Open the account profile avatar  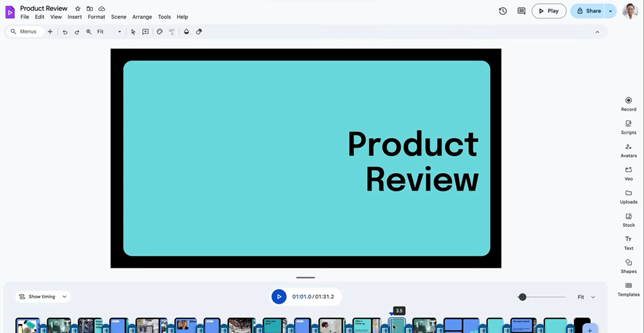coord(630,11)
